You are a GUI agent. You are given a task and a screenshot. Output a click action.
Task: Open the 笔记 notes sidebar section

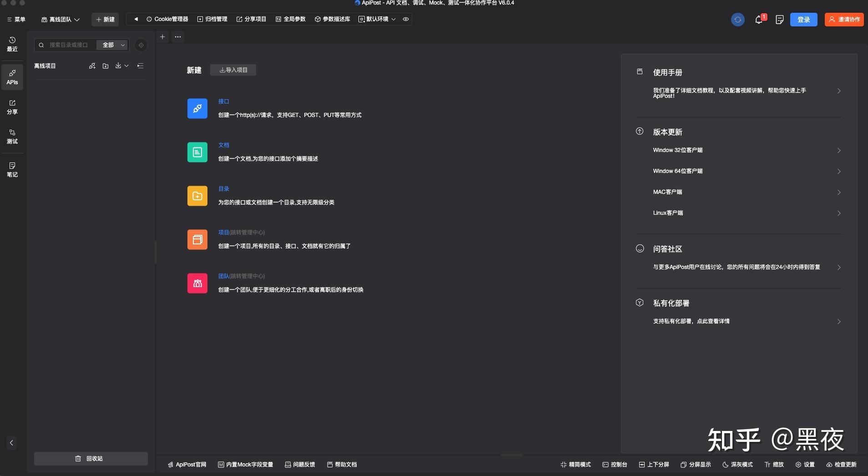coord(12,170)
